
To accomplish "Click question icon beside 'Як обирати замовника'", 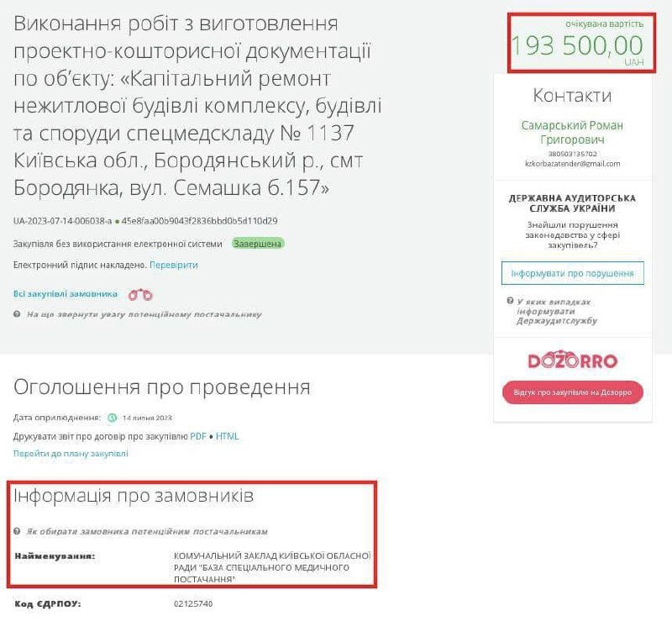I will coord(18,532).
